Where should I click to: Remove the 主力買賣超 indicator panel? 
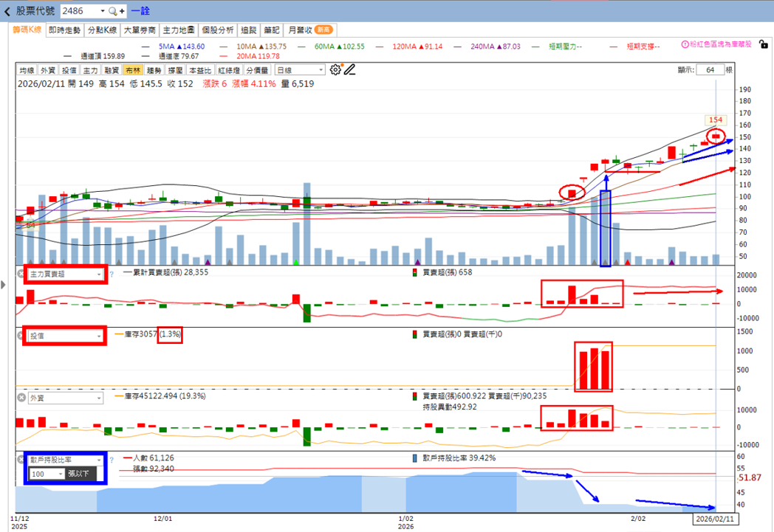point(21,274)
